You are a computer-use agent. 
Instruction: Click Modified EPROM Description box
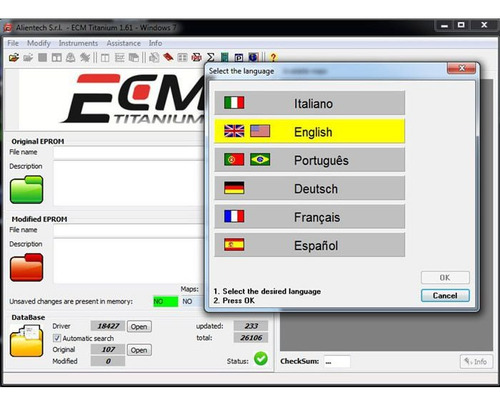(129, 261)
